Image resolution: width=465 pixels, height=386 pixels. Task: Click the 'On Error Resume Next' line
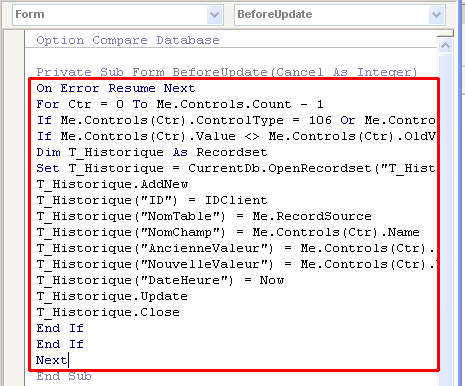tap(116, 88)
